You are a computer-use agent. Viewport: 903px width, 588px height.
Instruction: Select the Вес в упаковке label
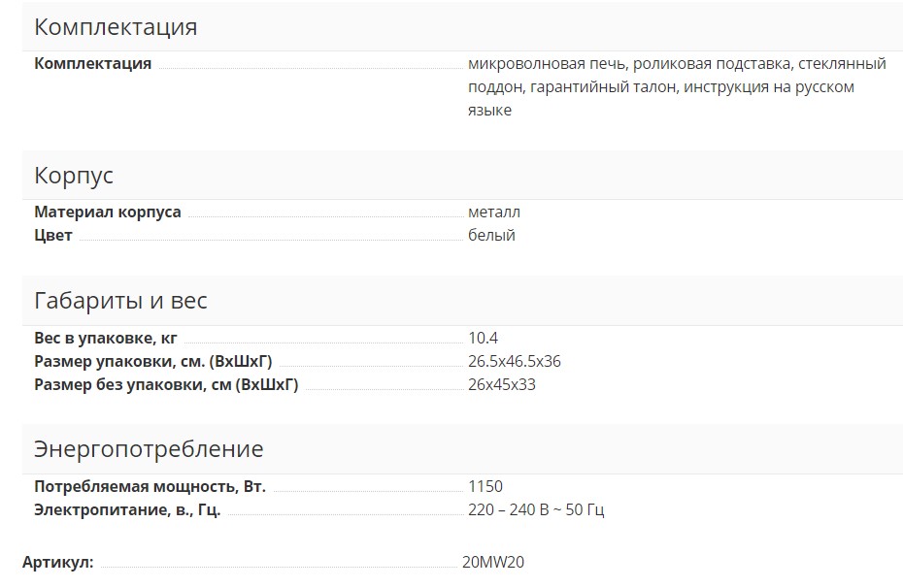click(106, 339)
